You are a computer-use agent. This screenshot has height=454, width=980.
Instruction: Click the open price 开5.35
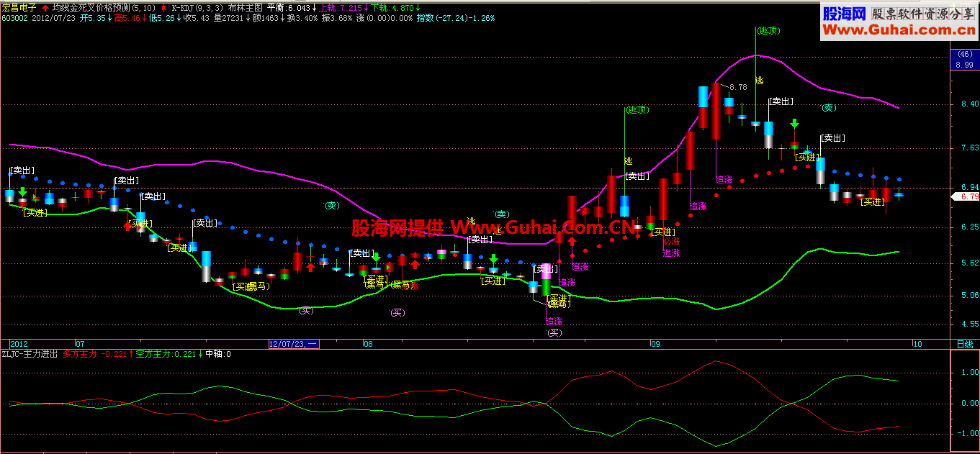(x=93, y=17)
